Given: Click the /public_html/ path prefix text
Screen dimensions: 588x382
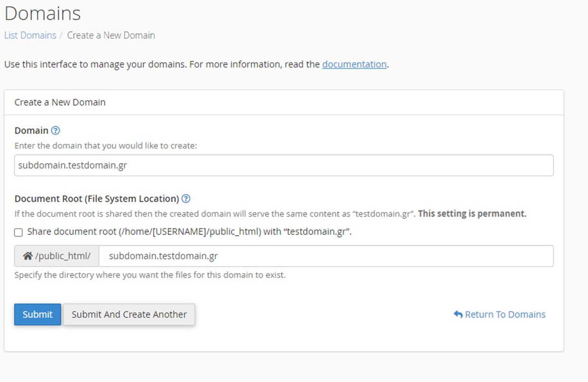Looking at the screenshot, I should (x=63, y=256).
